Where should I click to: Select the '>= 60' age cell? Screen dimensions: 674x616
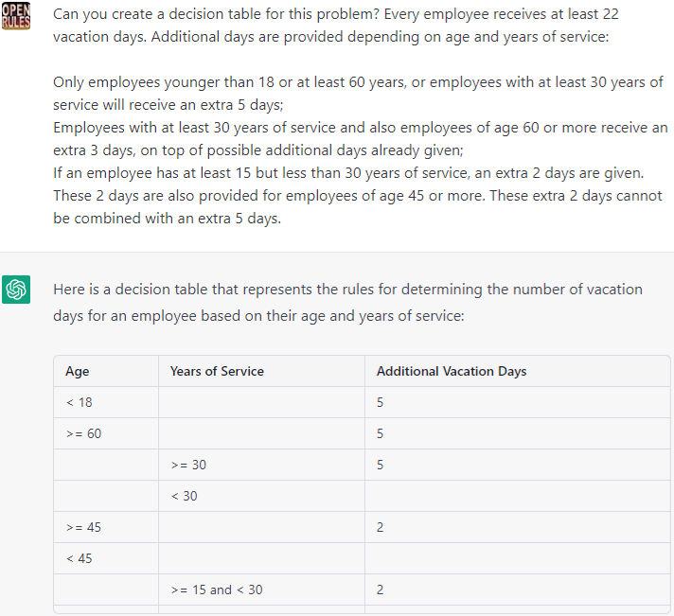[x=83, y=434]
